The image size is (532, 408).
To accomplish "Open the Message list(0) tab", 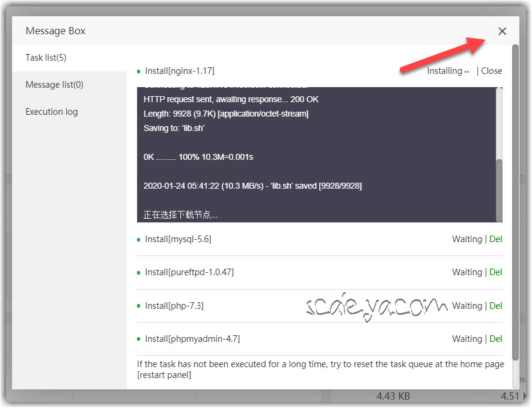I will click(54, 85).
